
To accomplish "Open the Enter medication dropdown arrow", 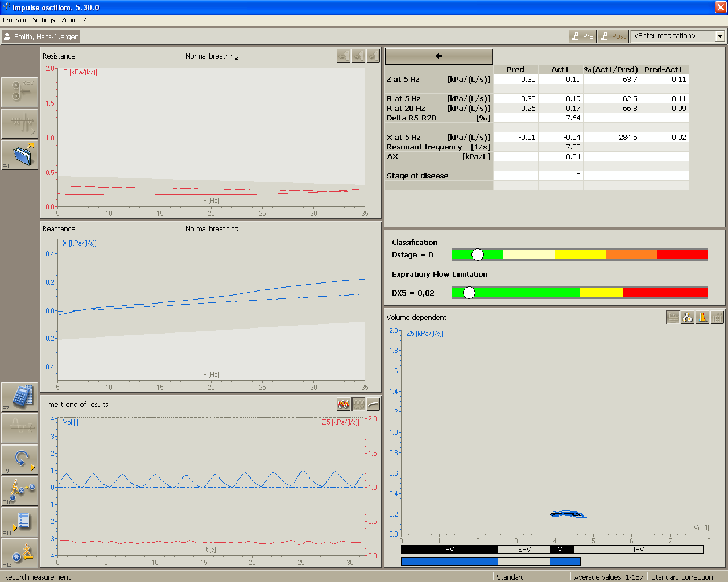I will click(720, 36).
